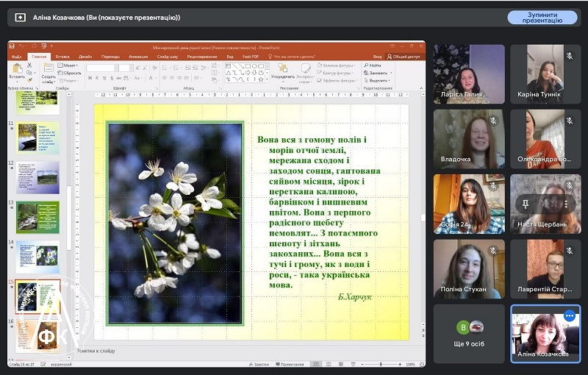Screen dimensions: 588x375
Task: Click the Numbered list icon
Action: tap(176, 68)
